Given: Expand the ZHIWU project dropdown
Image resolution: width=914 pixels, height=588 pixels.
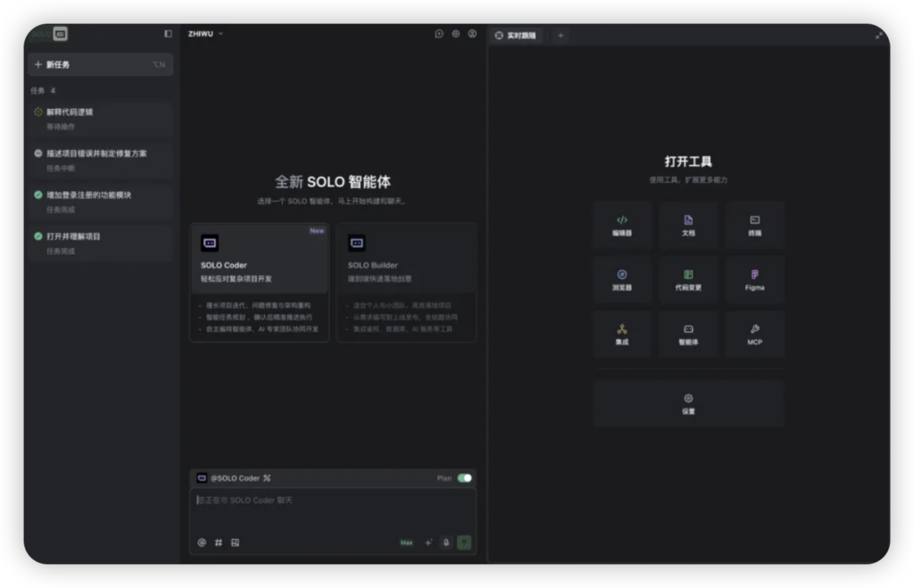Looking at the screenshot, I should click(x=205, y=34).
